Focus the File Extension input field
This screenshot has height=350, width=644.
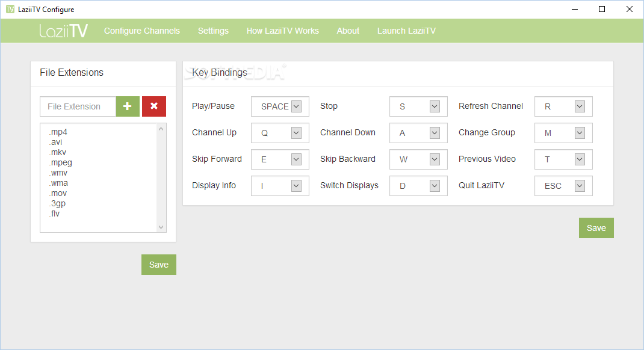(78, 106)
